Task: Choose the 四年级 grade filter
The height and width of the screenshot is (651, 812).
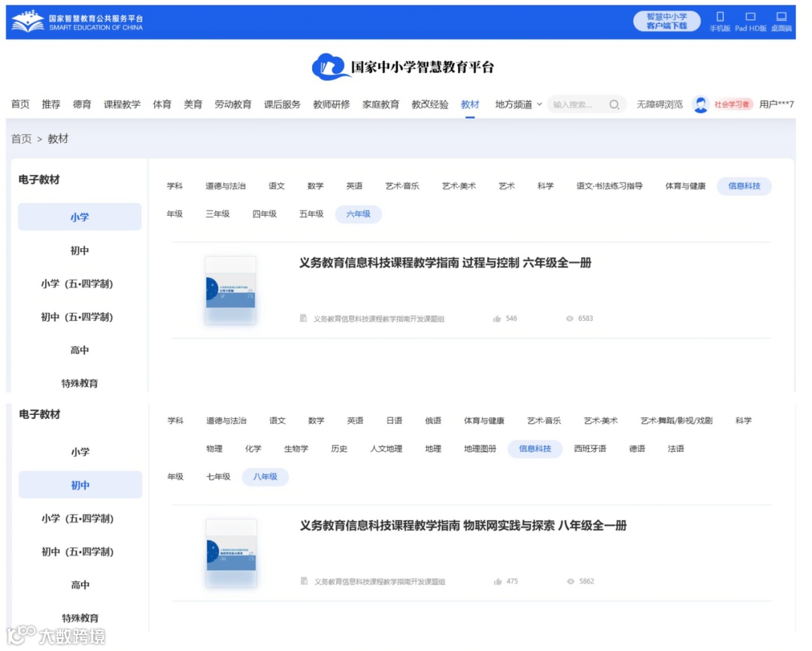Action: click(264, 214)
